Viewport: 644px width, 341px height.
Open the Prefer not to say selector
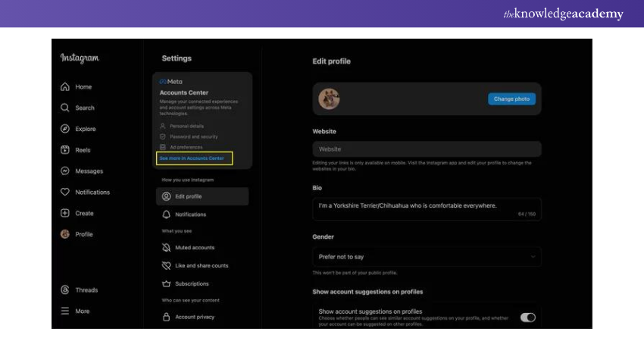click(427, 257)
